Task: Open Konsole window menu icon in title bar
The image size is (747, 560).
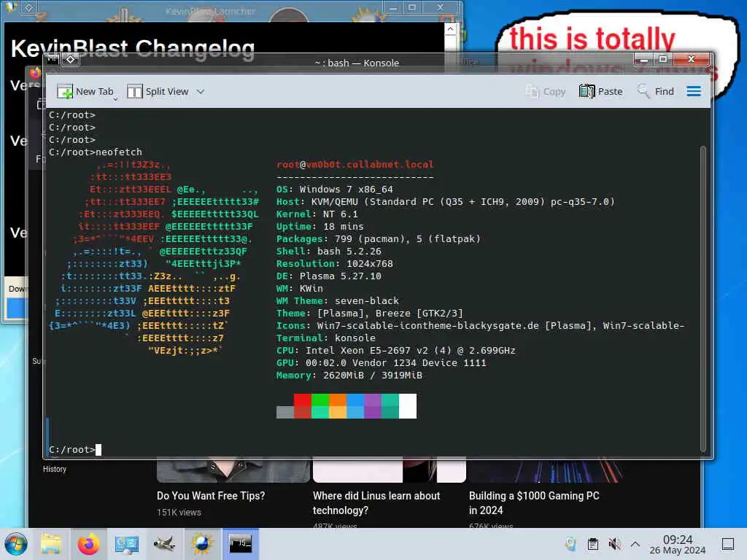Action: (x=53, y=60)
